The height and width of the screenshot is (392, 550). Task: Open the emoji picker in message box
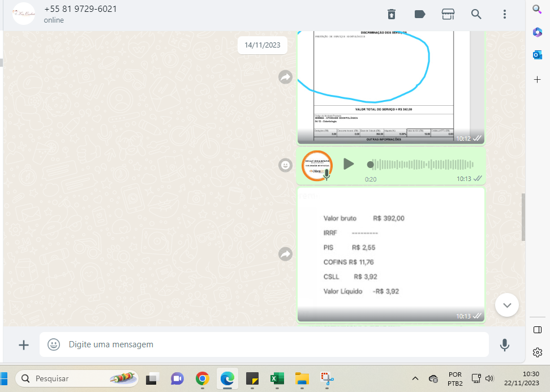pos(54,344)
